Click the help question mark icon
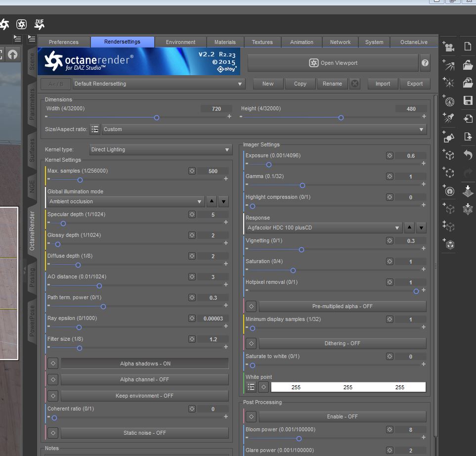 (x=425, y=63)
